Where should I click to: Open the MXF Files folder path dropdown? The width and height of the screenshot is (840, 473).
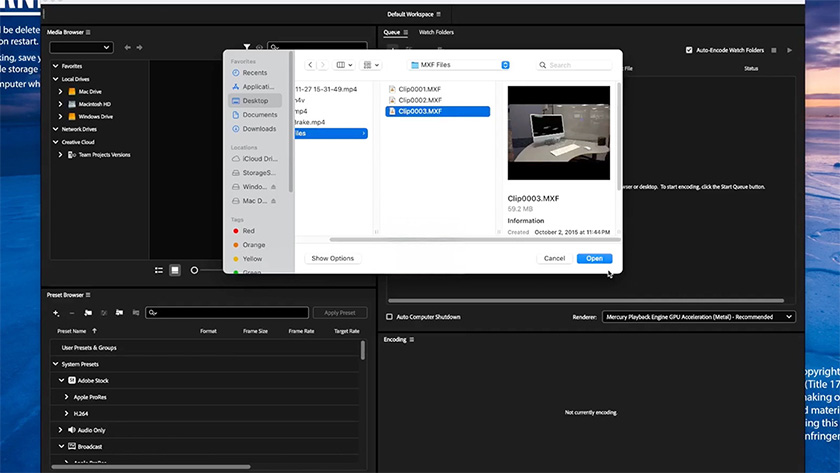tap(459, 65)
